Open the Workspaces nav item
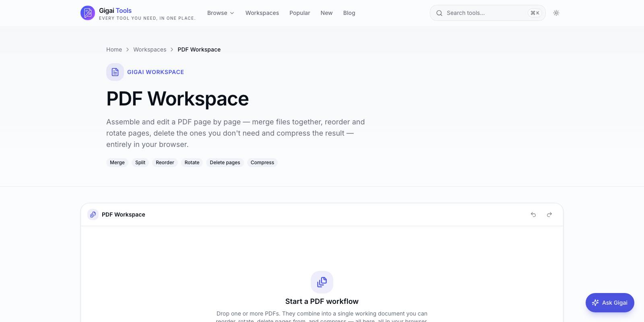The image size is (644, 322). [x=262, y=13]
